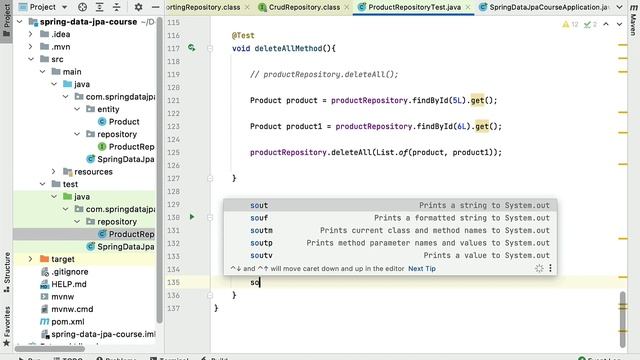This screenshot has width=640, height=360.
Task: Go to the previous highlighted error arrow
Action: tap(606, 24)
